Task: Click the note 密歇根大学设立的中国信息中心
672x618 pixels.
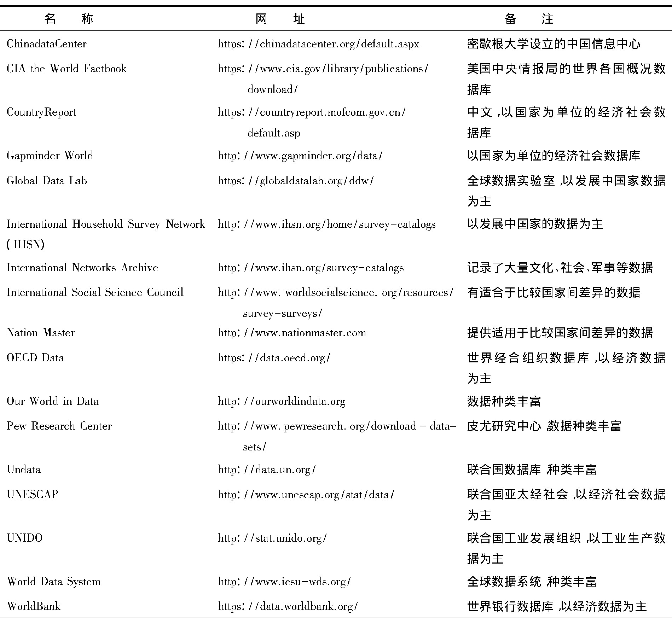Action: 554,44
